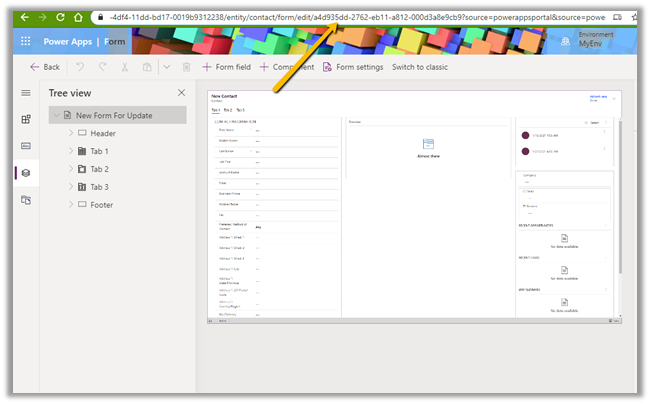Viewport: 650px width, 404px height.
Task: Click the Cut scissors icon
Action: pyautogui.click(x=124, y=67)
